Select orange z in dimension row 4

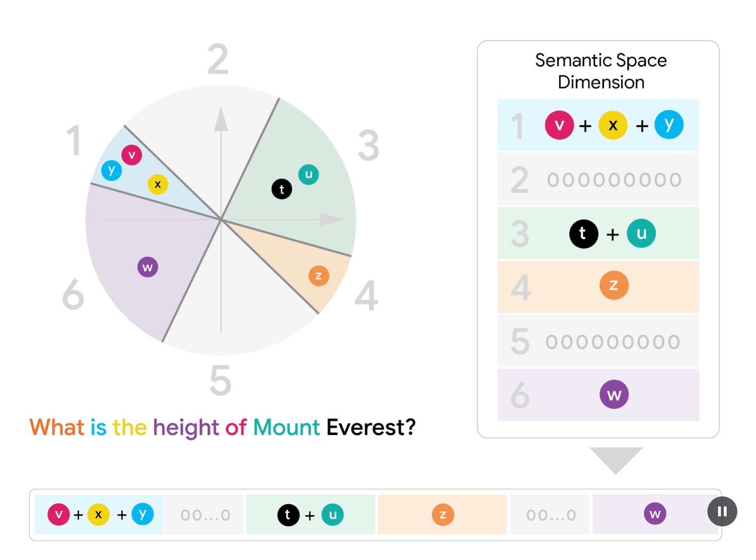[614, 285]
